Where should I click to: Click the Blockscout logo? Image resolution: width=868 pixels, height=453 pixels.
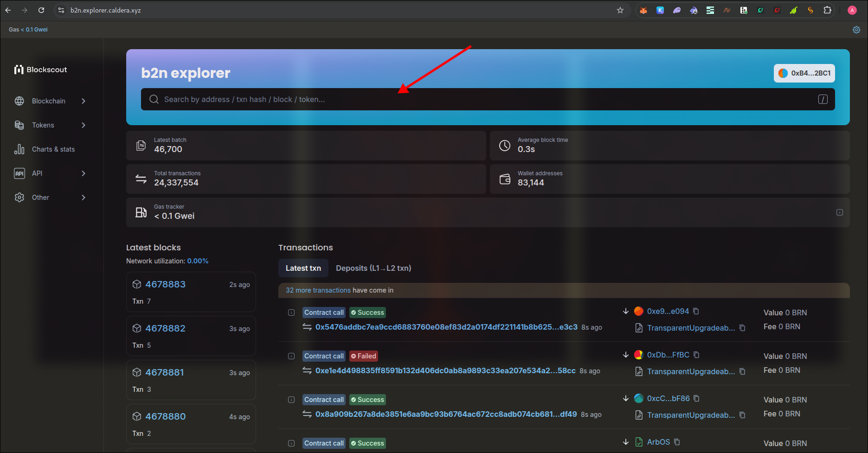pyautogui.click(x=41, y=70)
